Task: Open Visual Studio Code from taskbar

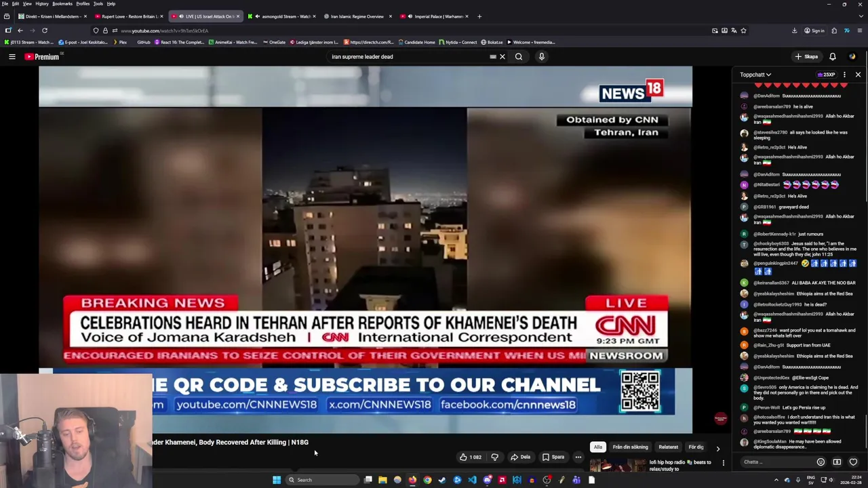Action: click(472, 480)
